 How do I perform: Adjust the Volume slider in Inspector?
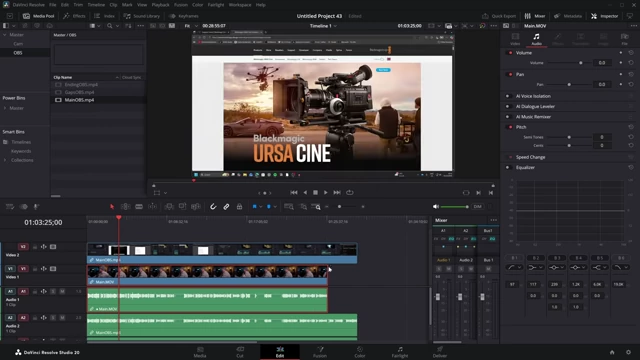click(569, 63)
